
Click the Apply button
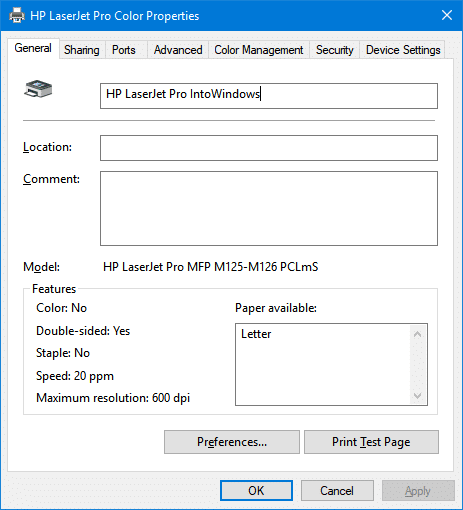click(x=418, y=491)
